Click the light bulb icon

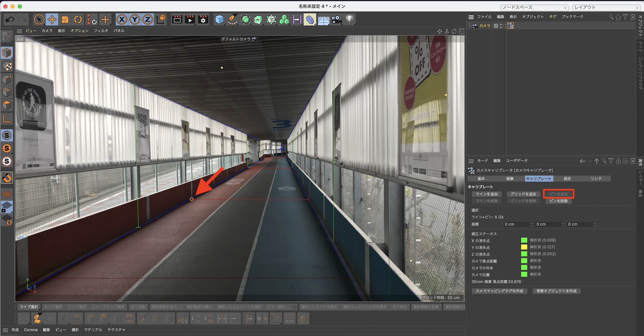(350, 20)
